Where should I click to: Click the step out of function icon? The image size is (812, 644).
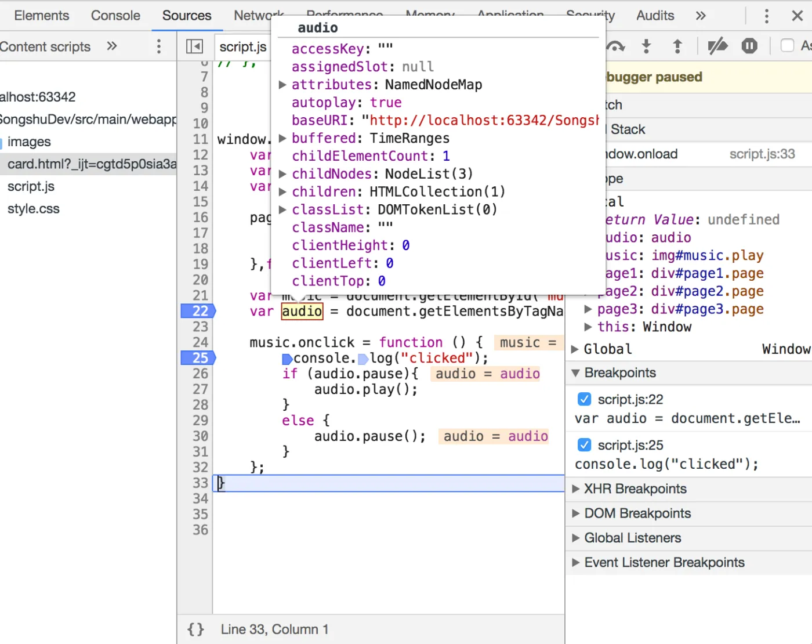tap(677, 46)
